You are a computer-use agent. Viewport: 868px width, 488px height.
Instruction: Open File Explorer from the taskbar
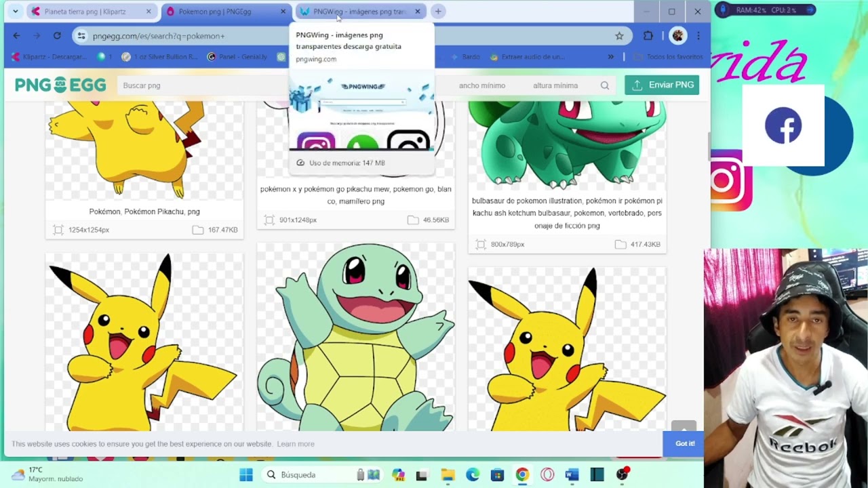(x=448, y=474)
